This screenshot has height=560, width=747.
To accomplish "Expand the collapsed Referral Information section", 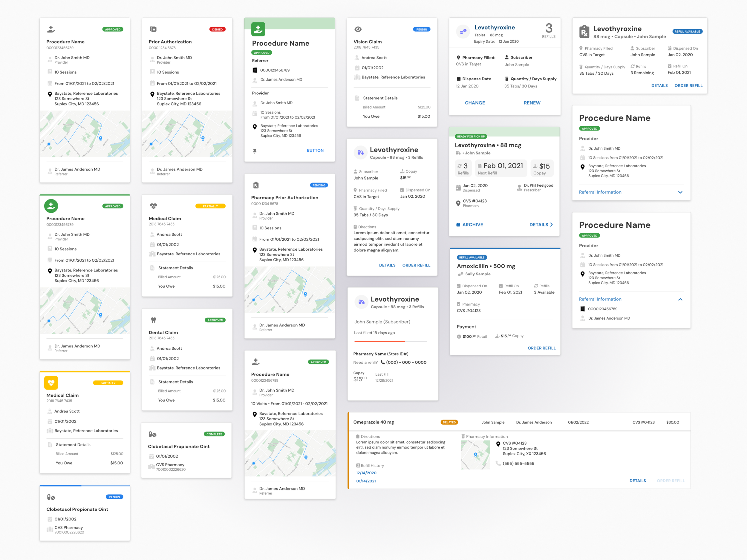I will tap(680, 192).
